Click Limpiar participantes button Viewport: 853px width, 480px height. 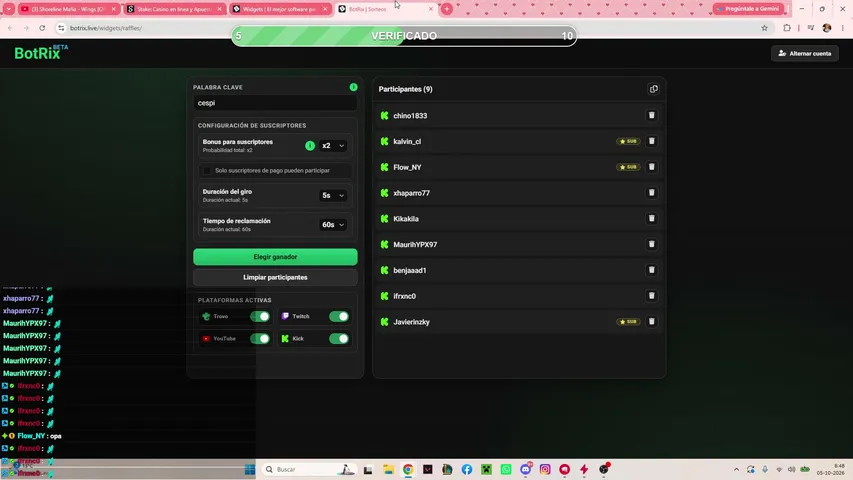tap(275, 278)
